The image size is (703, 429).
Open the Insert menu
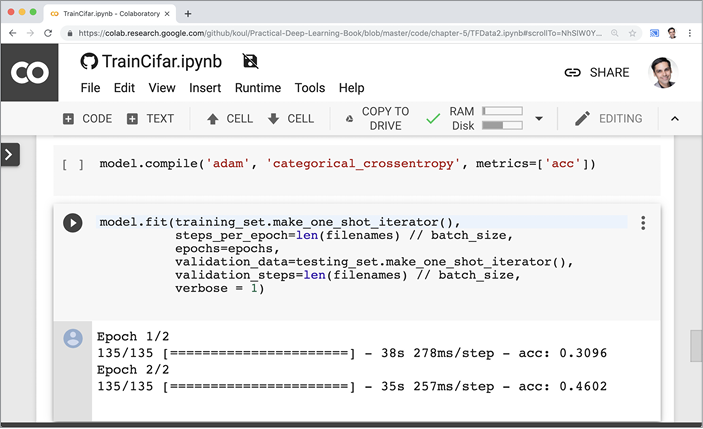tap(205, 88)
